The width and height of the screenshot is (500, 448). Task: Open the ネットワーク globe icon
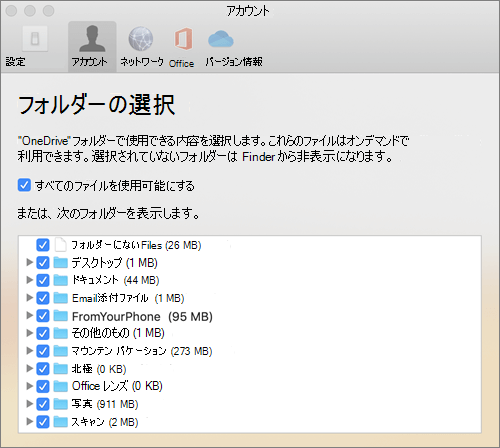point(141,39)
